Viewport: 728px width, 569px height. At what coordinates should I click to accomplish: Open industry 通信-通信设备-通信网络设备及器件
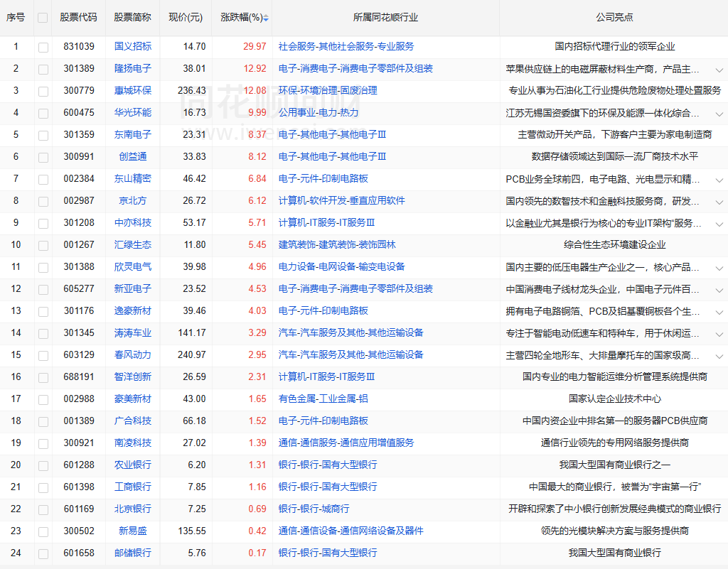click(x=351, y=531)
